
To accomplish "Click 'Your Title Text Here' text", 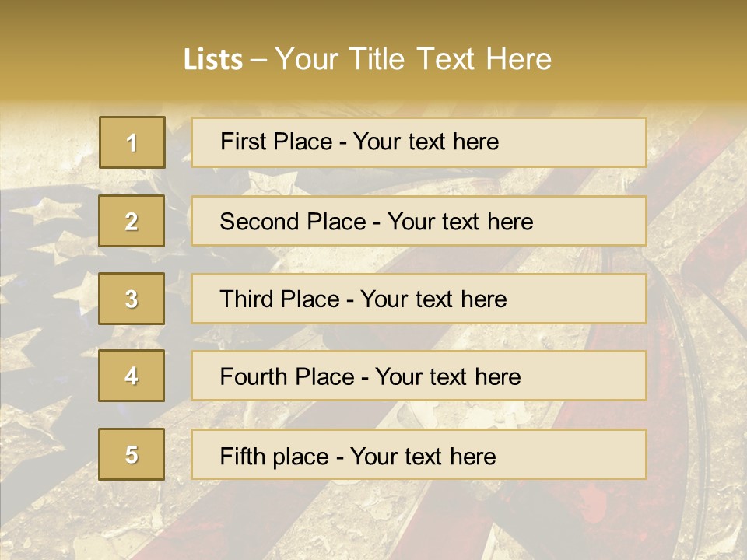I will pos(413,59).
